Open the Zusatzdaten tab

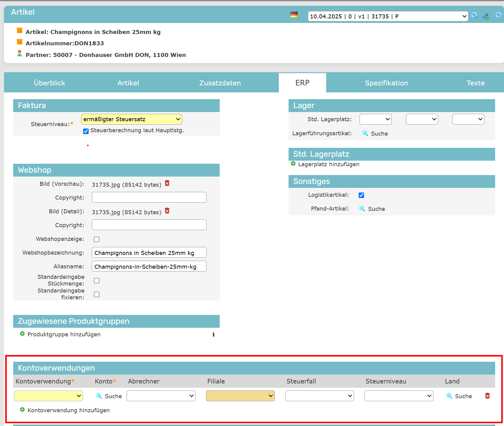220,83
